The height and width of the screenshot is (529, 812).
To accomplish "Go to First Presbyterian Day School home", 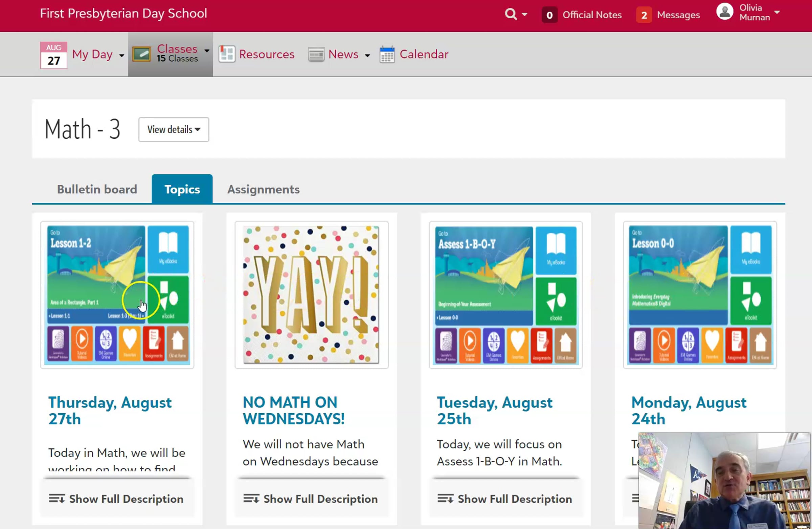I will tap(123, 13).
